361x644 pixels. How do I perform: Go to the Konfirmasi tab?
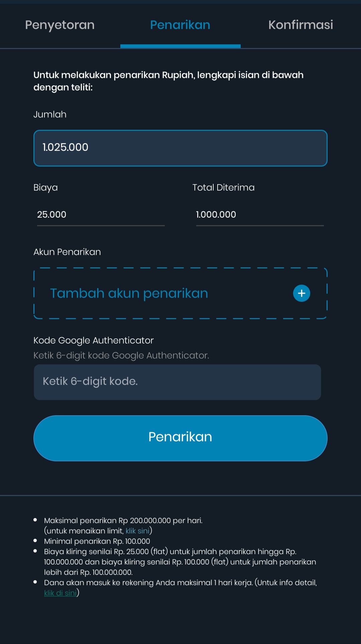click(x=300, y=25)
